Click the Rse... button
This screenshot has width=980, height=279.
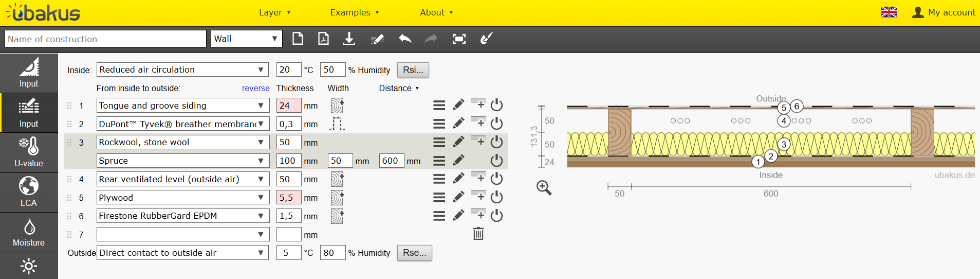414,253
